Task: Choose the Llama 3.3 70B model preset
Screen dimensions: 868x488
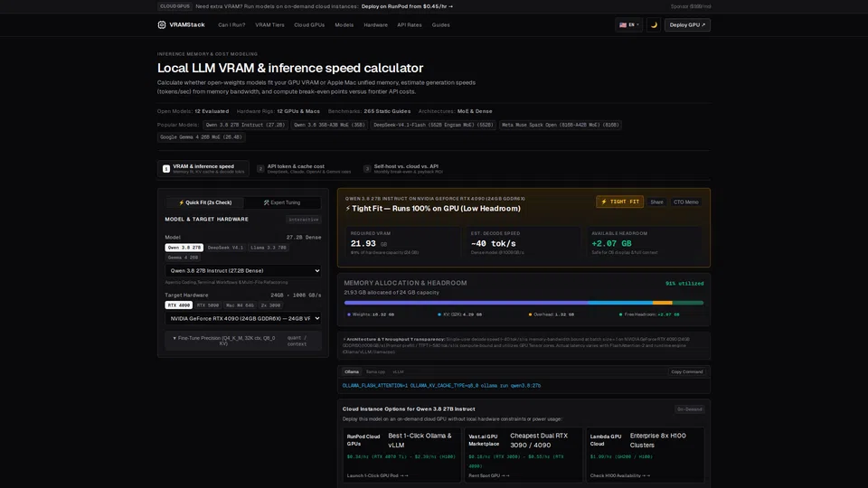Action: coord(269,248)
